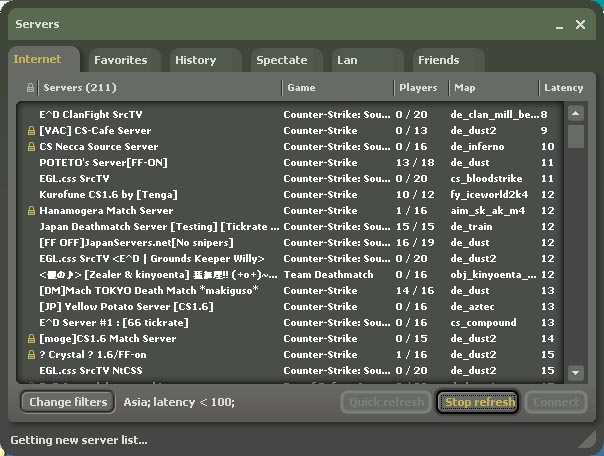Click the Quick refresh button
This screenshot has height=456, width=604.
386,402
